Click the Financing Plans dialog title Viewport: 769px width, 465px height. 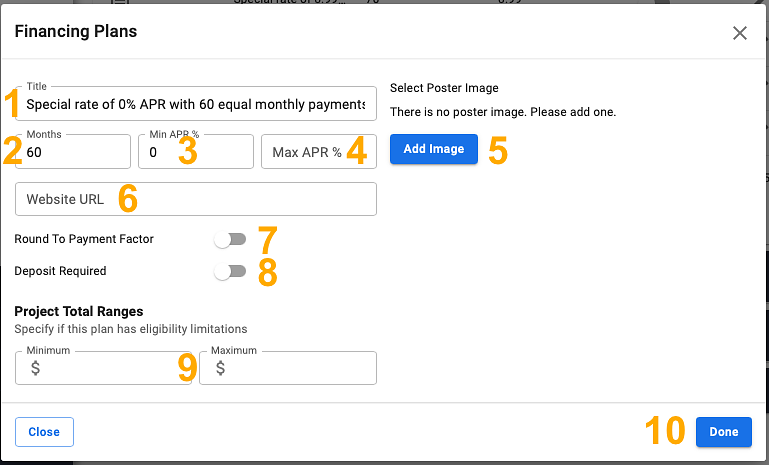click(76, 31)
